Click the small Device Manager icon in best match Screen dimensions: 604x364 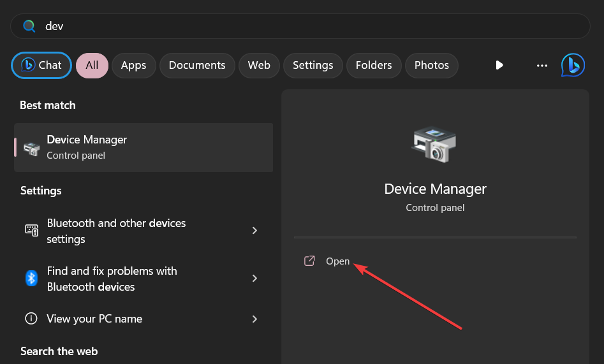click(32, 149)
